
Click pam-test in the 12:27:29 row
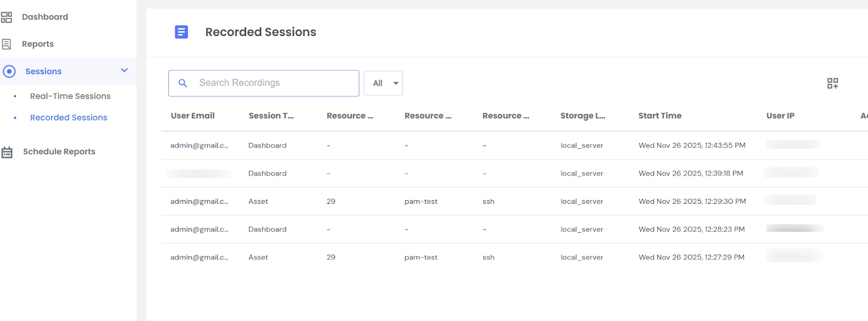[421, 257]
